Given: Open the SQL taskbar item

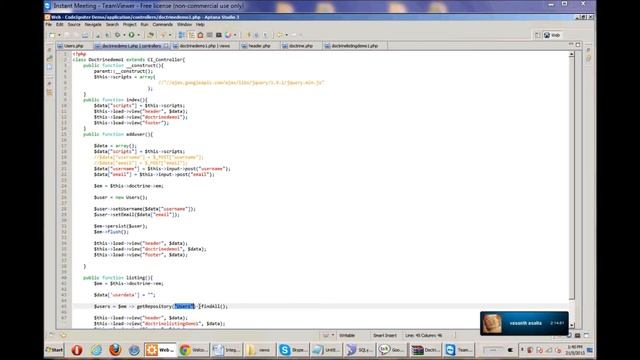Looking at the screenshot, I should coord(360,350).
